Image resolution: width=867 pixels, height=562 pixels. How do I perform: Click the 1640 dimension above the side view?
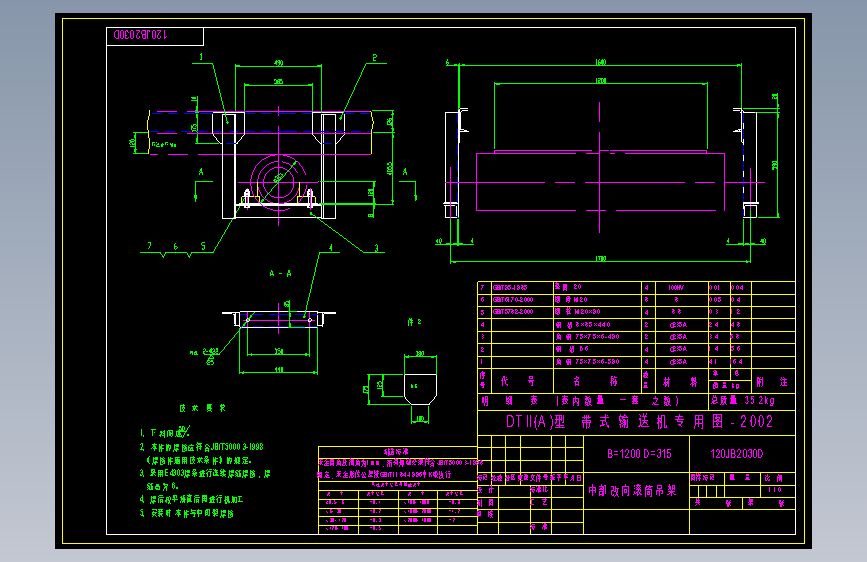tap(601, 62)
